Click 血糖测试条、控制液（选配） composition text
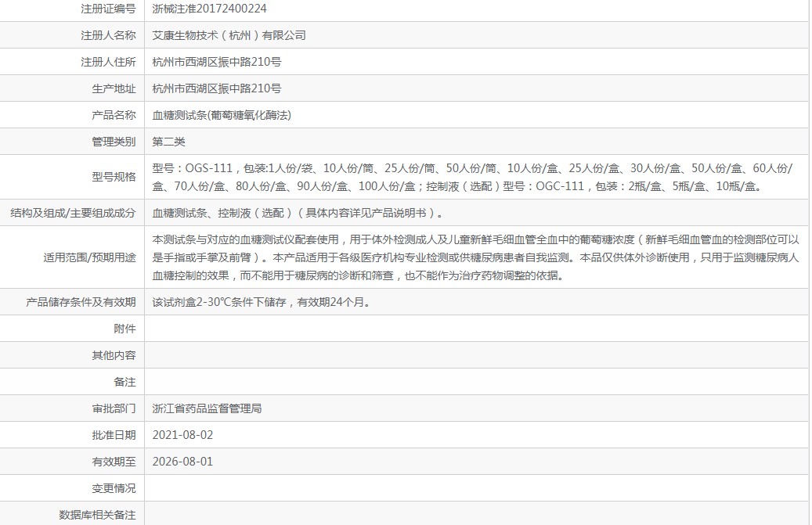 (298, 213)
